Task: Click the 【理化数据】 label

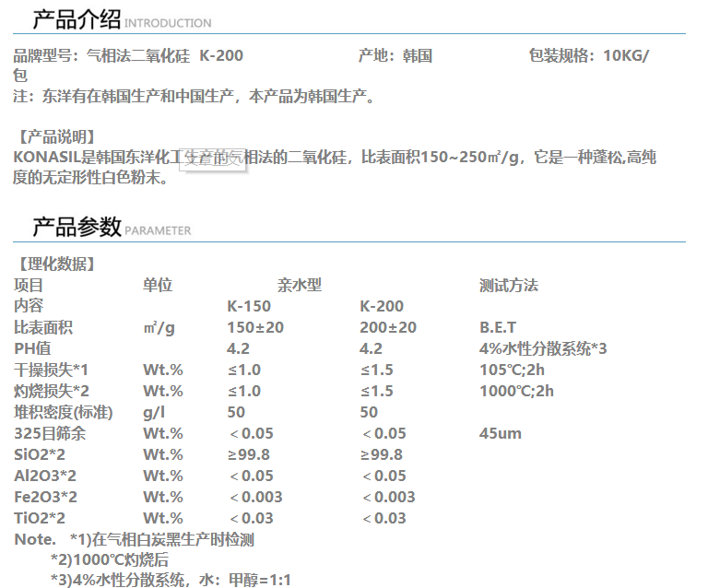Action: (54, 265)
